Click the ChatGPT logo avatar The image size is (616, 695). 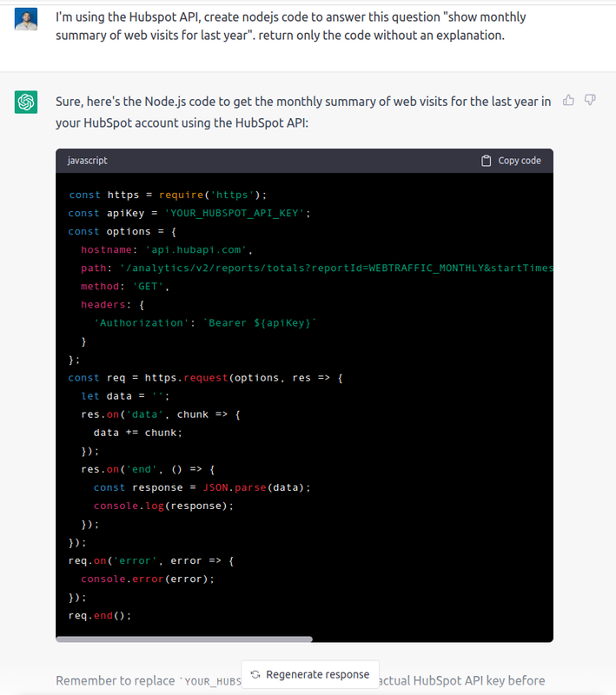[26, 102]
